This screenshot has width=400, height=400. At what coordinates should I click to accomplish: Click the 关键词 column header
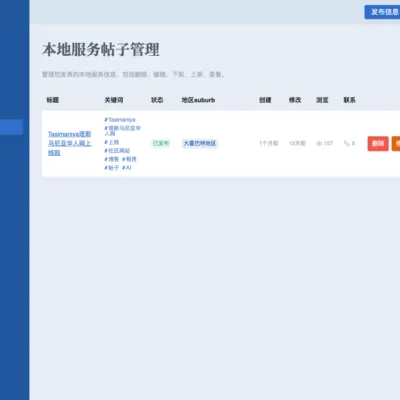point(114,100)
